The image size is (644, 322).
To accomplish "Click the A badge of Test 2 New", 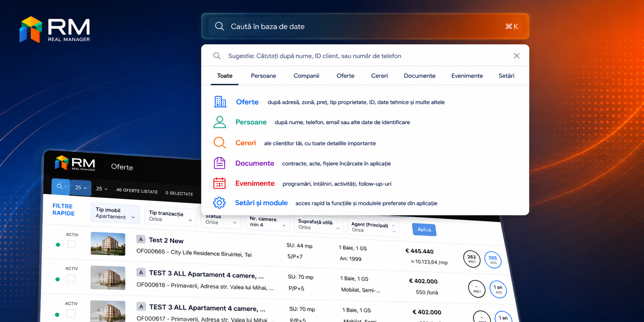I will (141, 239).
